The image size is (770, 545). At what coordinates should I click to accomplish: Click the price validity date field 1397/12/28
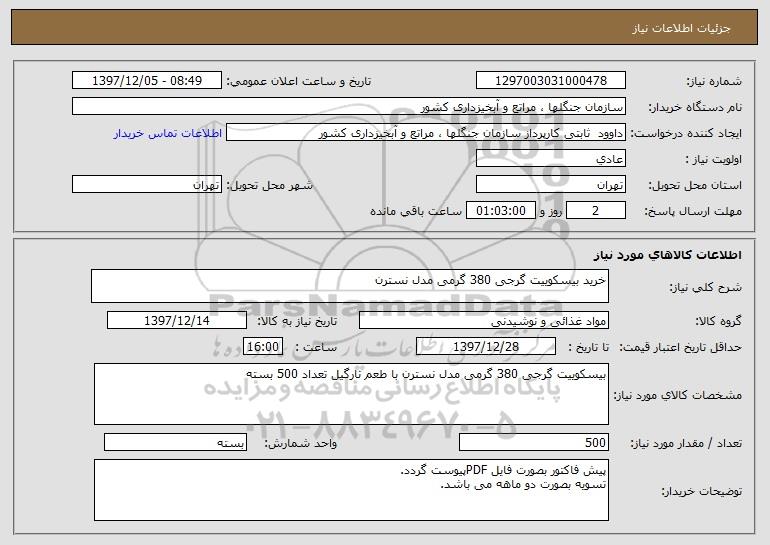point(486,346)
